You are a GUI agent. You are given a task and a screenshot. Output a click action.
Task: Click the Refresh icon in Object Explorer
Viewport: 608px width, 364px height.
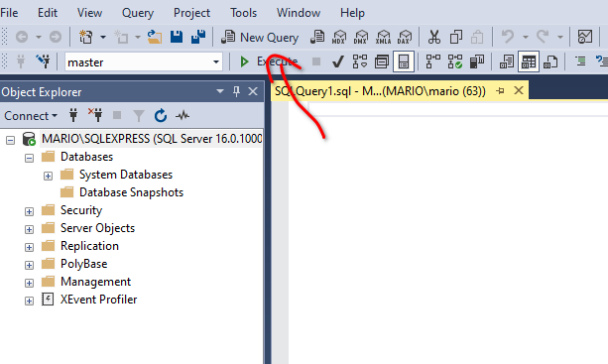(x=160, y=115)
